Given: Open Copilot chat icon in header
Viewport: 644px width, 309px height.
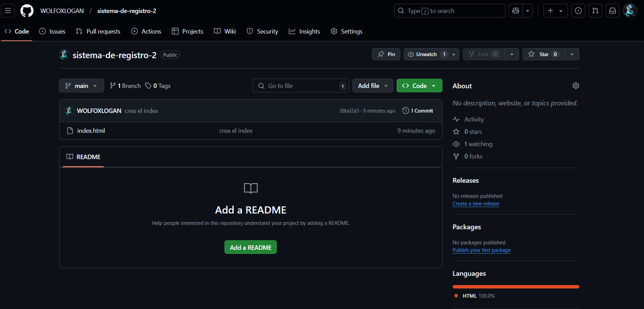Looking at the screenshot, I should (x=516, y=11).
